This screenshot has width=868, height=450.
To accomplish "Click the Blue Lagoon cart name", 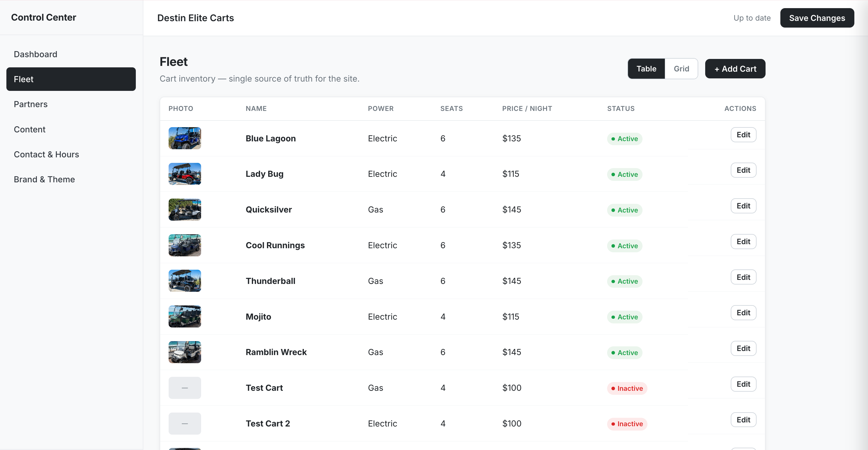I will click(270, 138).
